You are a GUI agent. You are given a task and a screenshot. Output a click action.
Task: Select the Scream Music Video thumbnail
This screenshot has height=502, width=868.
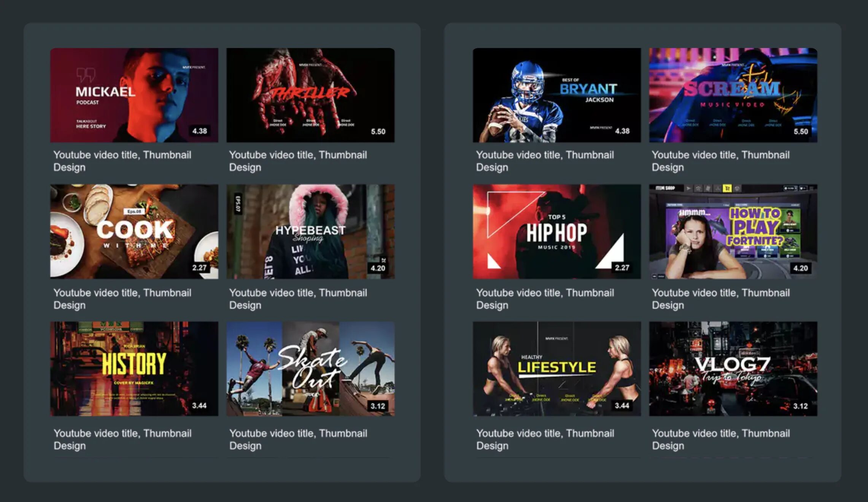[733, 95]
